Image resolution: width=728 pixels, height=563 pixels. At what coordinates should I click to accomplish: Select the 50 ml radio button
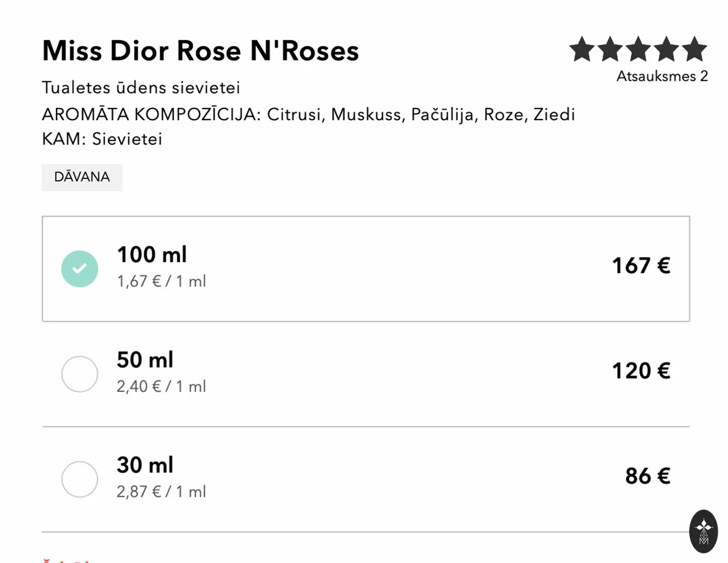click(79, 374)
